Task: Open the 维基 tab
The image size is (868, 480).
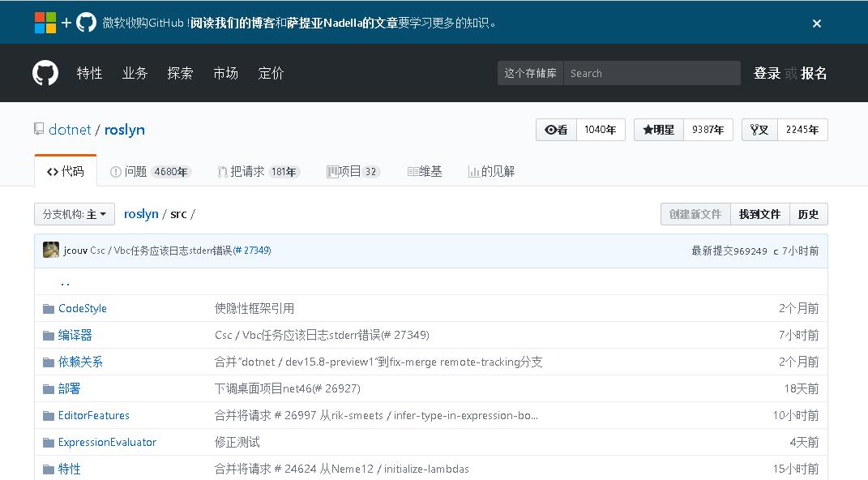Action: [x=425, y=172]
